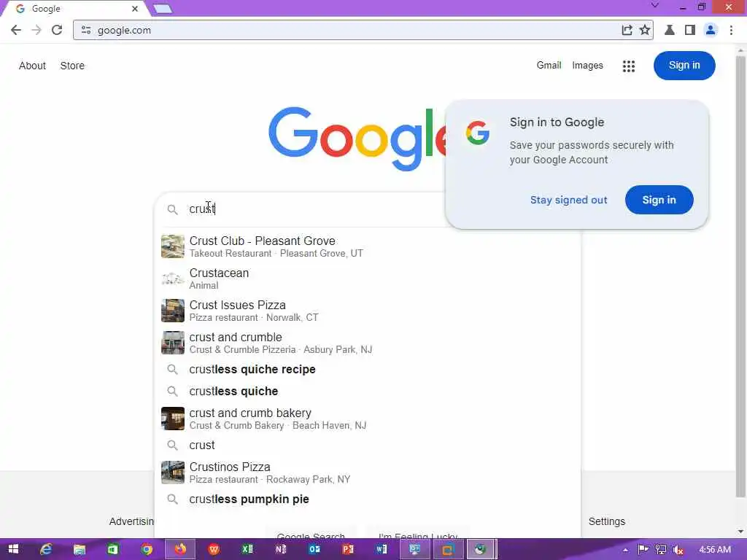
Task: Select crust and crumble suggestion
Action: [368, 343]
